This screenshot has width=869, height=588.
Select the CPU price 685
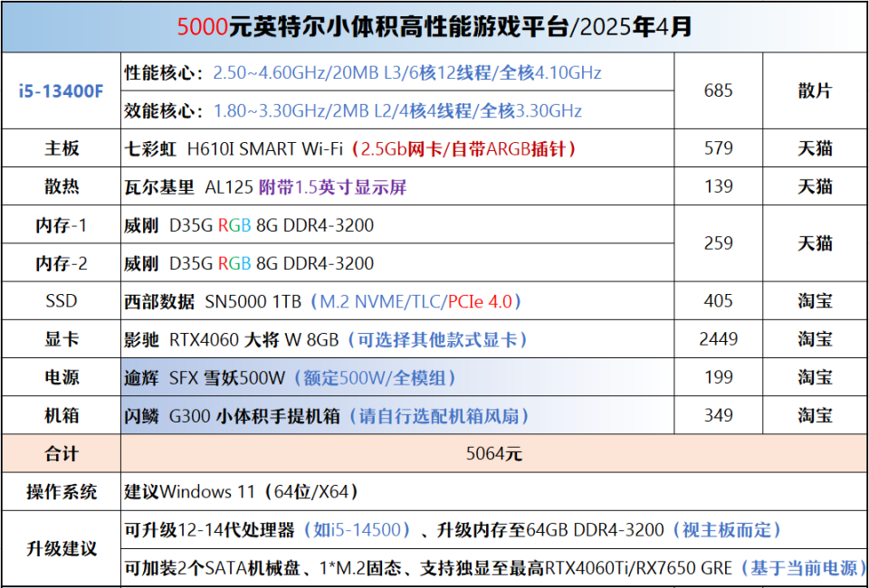pos(718,90)
